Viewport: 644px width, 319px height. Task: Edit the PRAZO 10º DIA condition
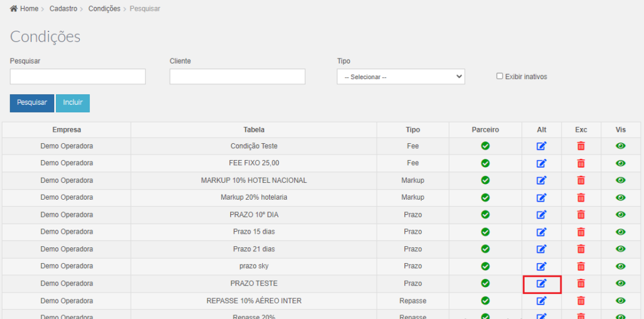tap(541, 214)
